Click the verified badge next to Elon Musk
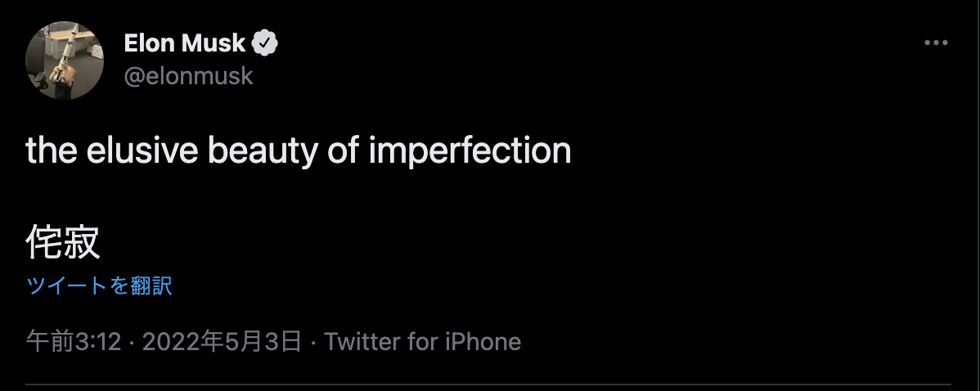 (264, 43)
